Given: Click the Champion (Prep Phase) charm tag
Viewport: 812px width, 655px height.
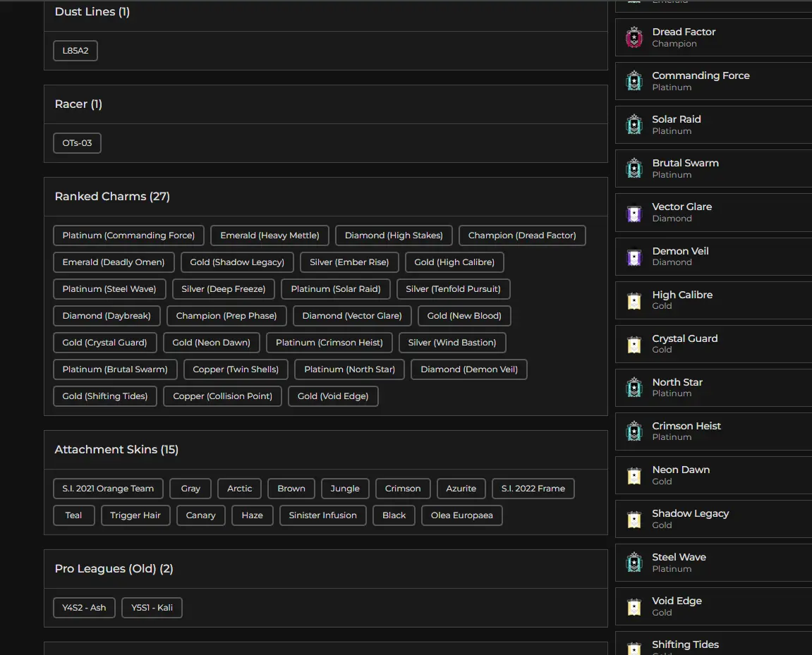Looking at the screenshot, I should 226,316.
